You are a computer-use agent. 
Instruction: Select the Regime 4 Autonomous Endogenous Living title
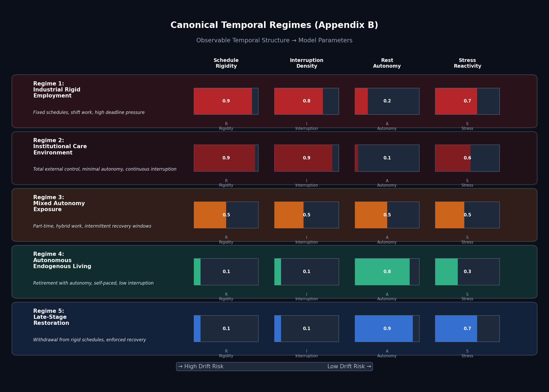coord(62,260)
